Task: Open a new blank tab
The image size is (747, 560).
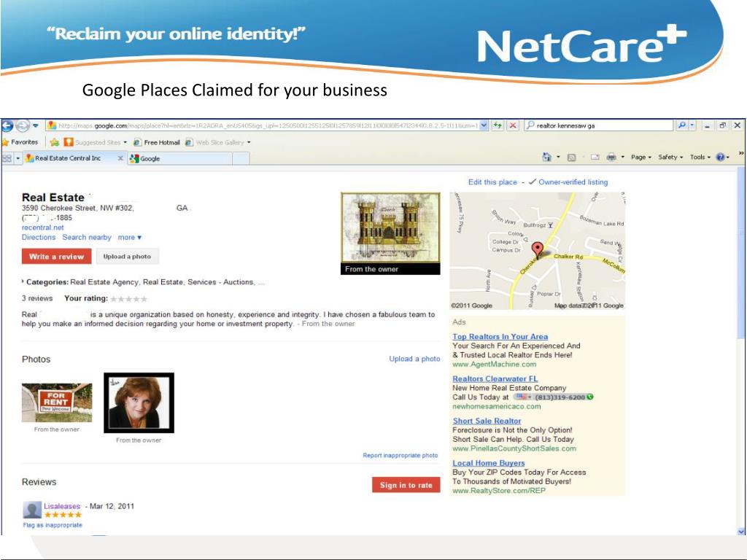Action: coord(241,158)
